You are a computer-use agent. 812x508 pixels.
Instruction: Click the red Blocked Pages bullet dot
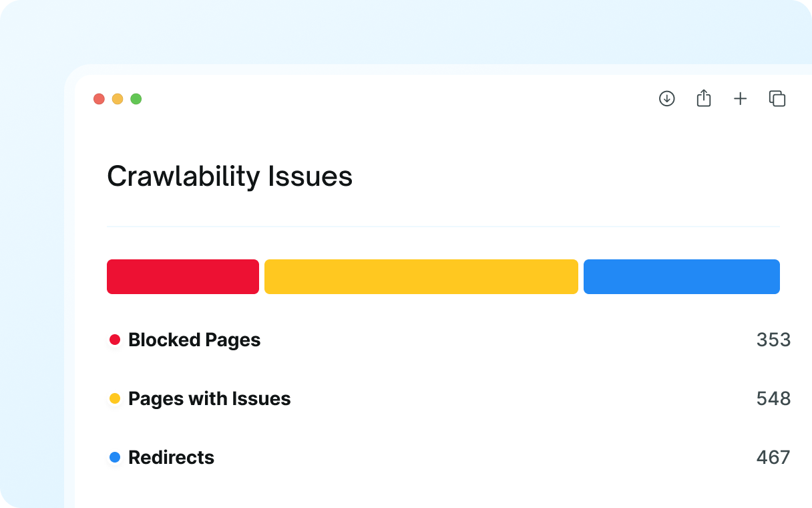pyautogui.click(x=115, y=340)
